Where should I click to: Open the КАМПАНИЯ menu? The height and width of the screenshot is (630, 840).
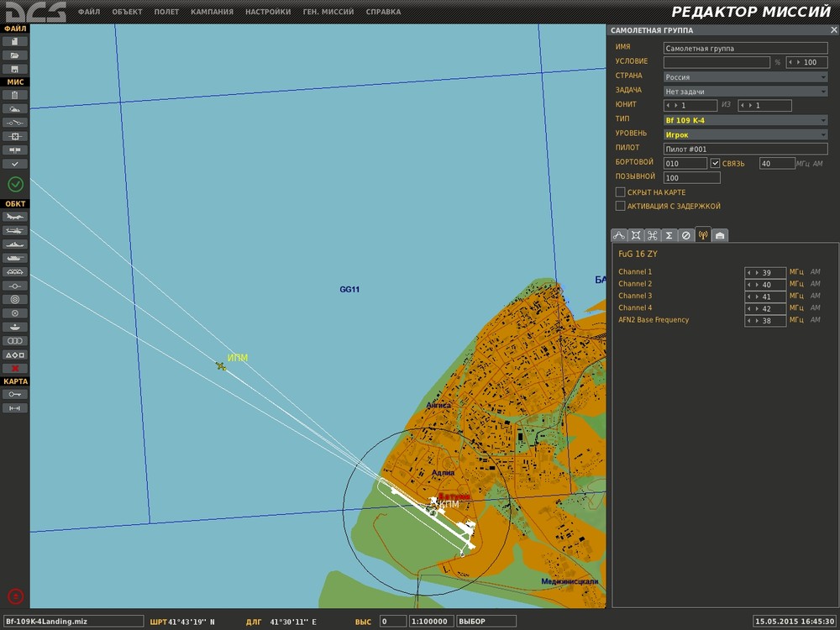click(x=213, y=12)
